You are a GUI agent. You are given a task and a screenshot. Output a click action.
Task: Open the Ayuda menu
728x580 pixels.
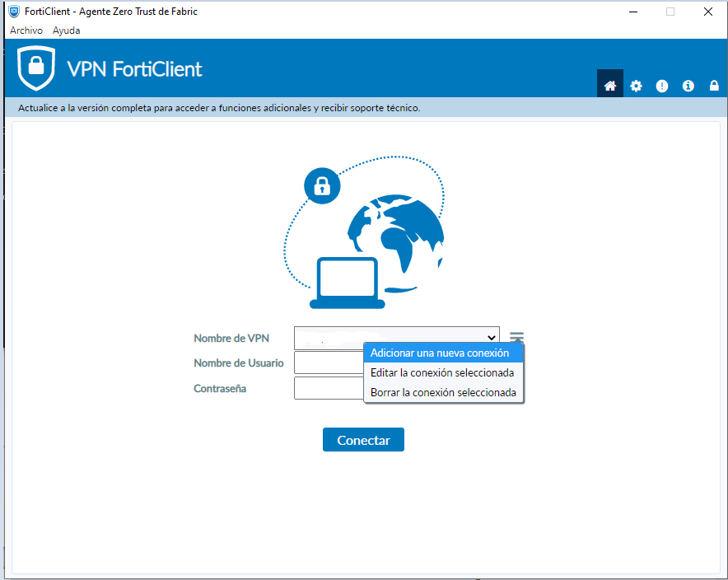67,30
